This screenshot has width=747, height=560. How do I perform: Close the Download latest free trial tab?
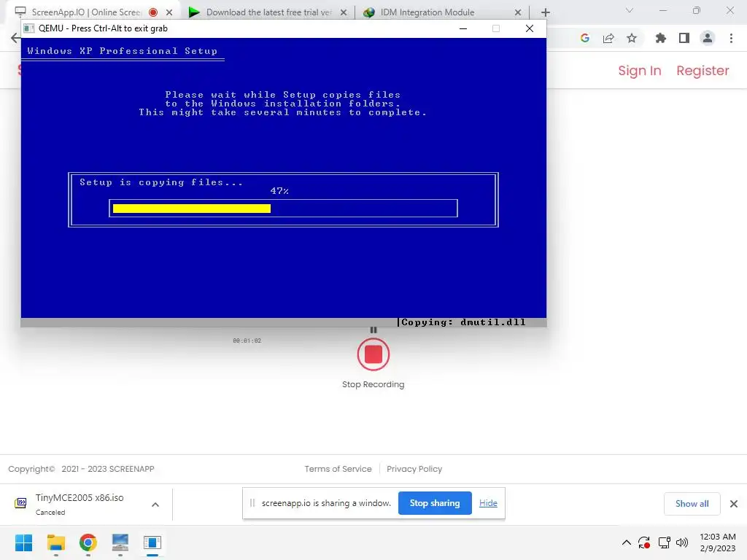(343, 12)
